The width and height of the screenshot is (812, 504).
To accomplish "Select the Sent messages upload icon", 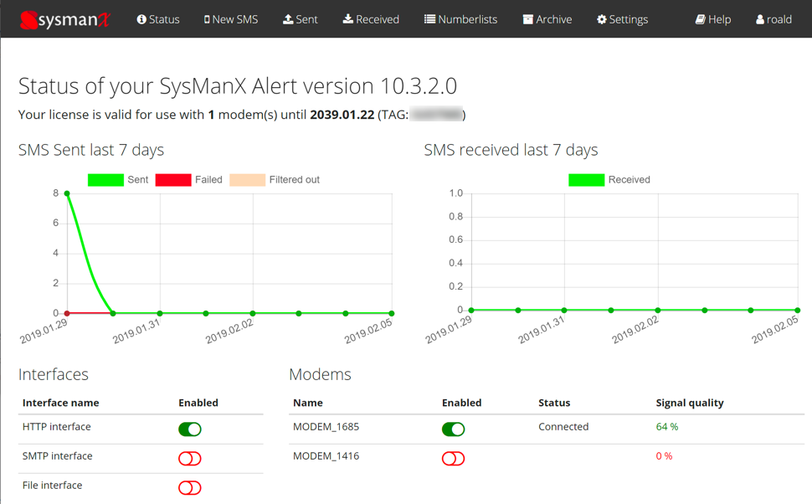I will [287, 18].
